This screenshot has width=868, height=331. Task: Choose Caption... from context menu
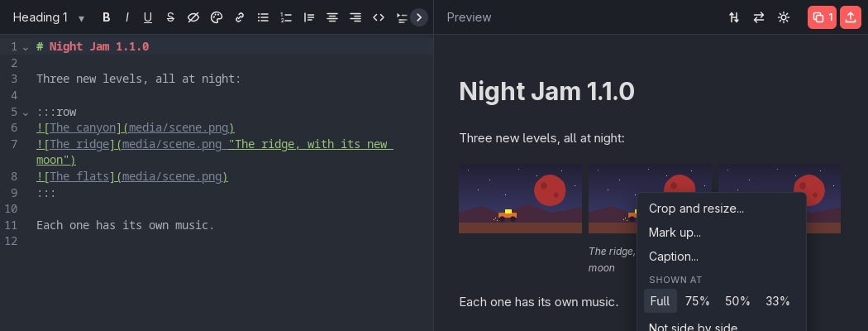[x=722, y=257]
